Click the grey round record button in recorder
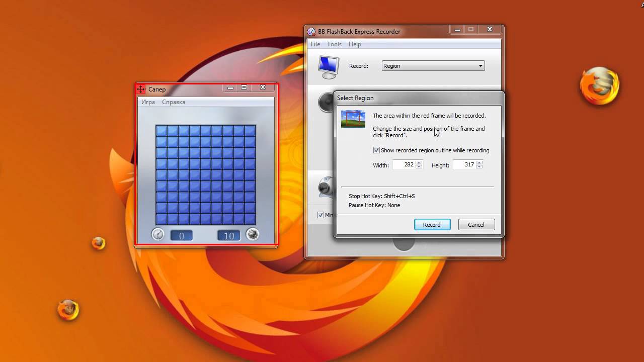Screen dimensions: 644x362 [x=404, y=243]
